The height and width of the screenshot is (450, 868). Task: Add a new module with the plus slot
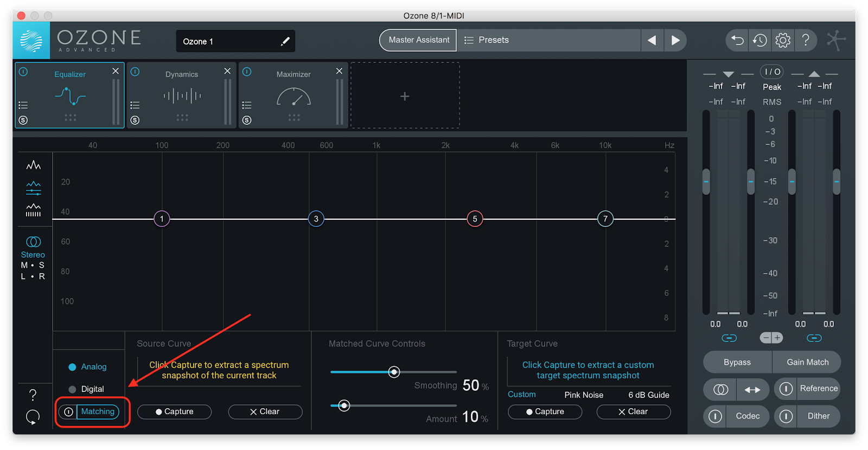pyautogui.click(x=405, y=96)
